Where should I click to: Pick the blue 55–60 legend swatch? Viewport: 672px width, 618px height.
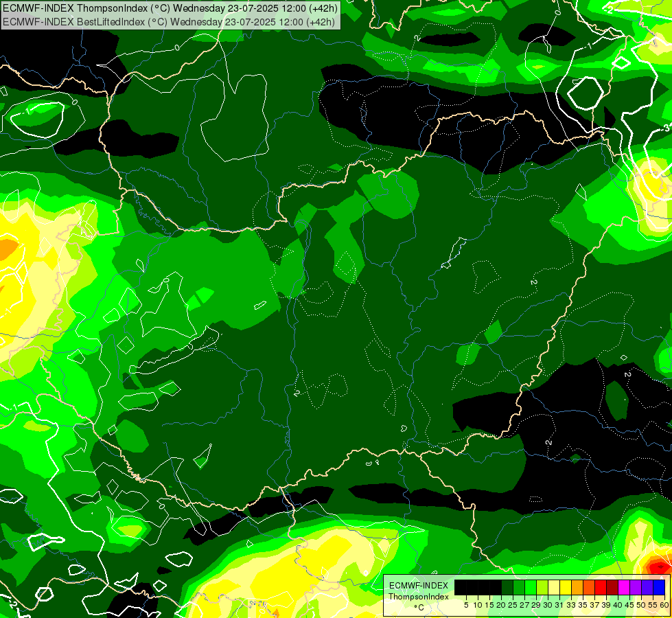tap(659, 587)
